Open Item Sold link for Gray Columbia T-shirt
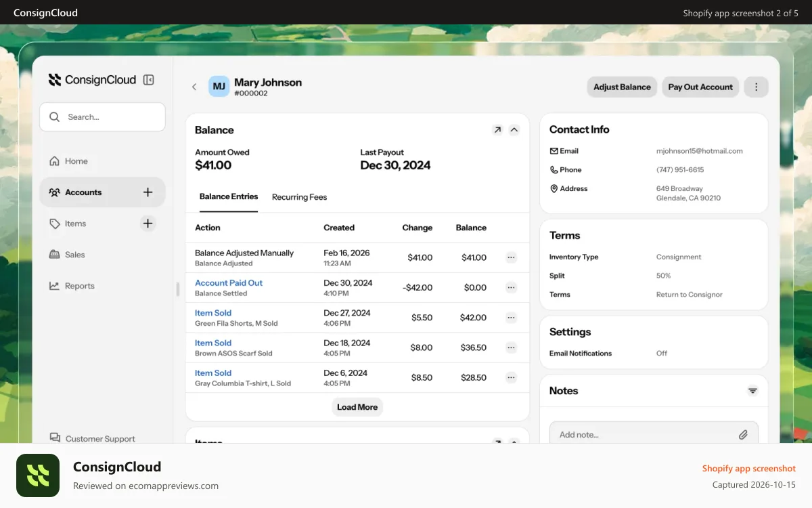The width and height of the screenshot is (812, 508). (213, 373)
